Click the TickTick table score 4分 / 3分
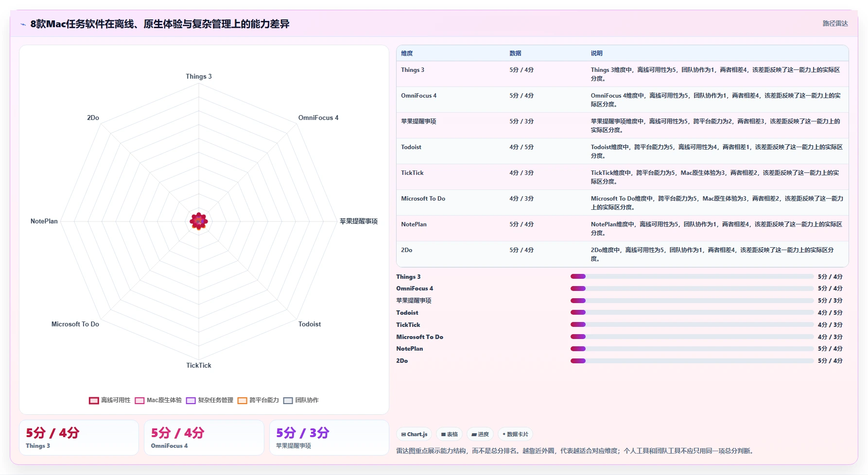 (521, 173)
